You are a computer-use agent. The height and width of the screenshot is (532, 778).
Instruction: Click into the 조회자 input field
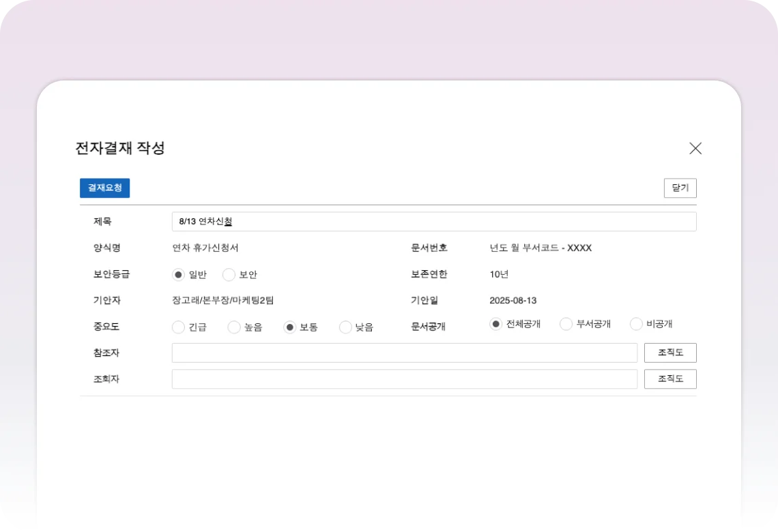pyautogui.click(x=404, y=379)
